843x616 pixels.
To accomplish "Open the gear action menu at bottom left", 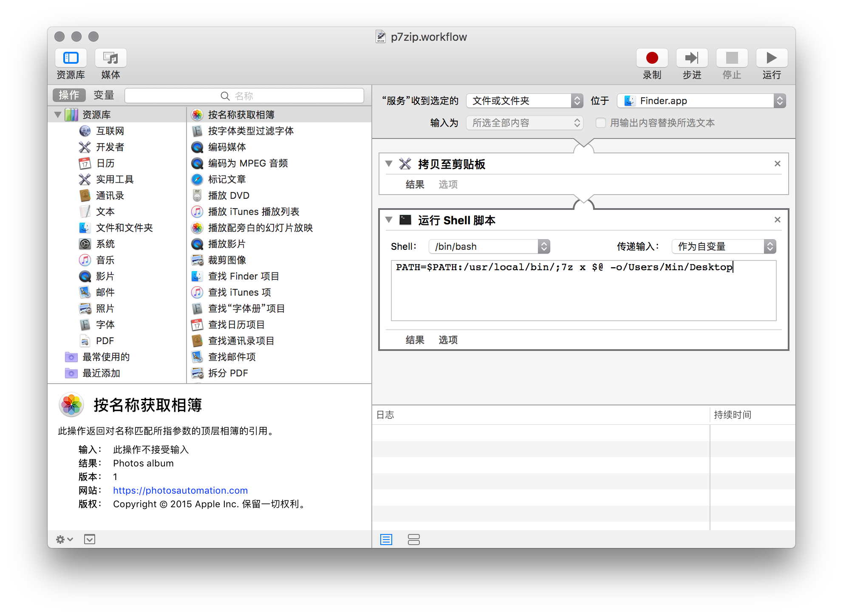I will click(64, 540).
